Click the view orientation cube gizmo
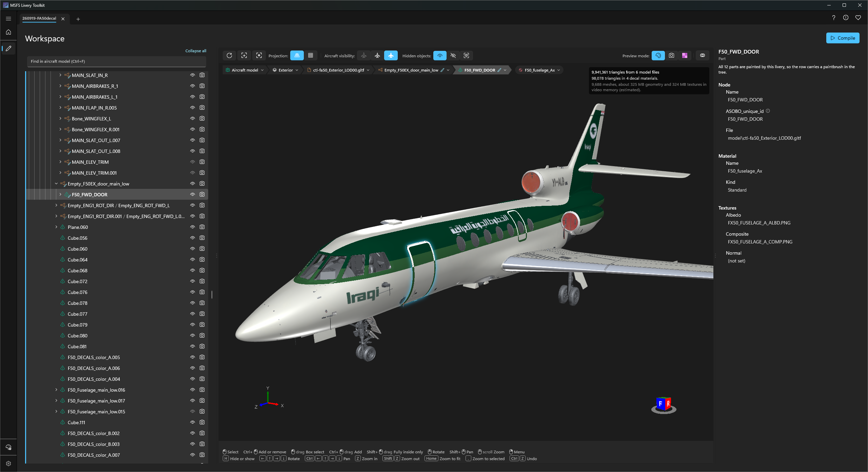The image size is (868, 472). point(664,405)
